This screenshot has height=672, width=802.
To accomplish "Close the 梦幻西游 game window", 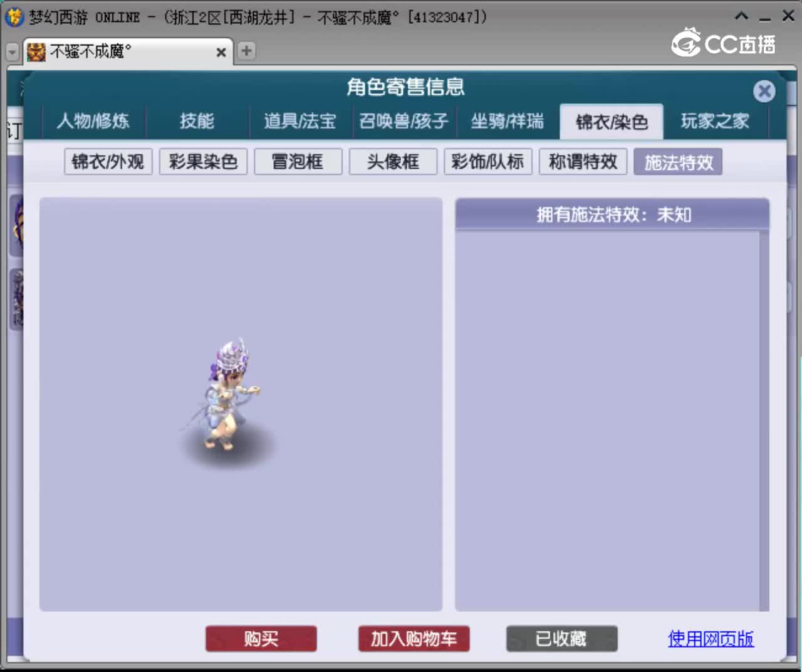I will [788, 16].
